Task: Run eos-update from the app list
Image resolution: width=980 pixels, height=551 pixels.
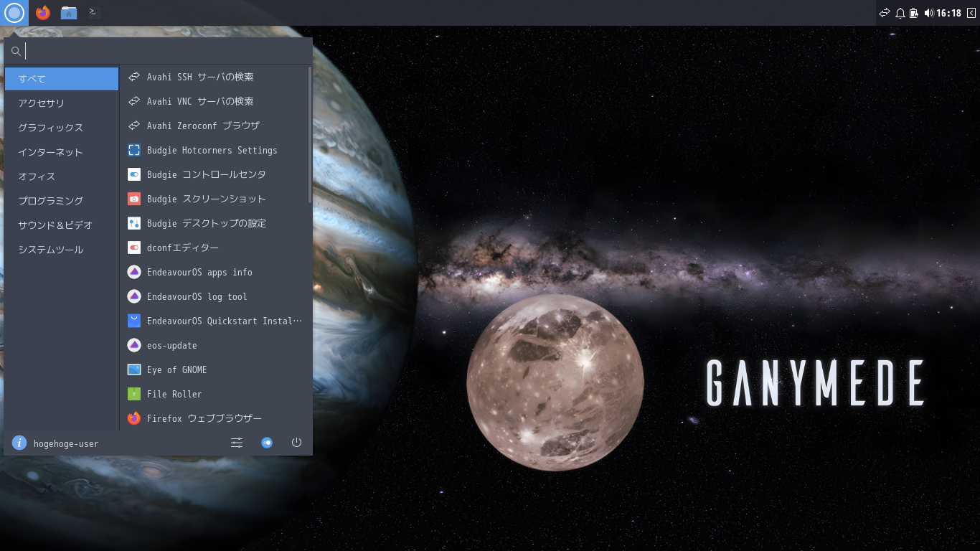Action: click(214, 345)
